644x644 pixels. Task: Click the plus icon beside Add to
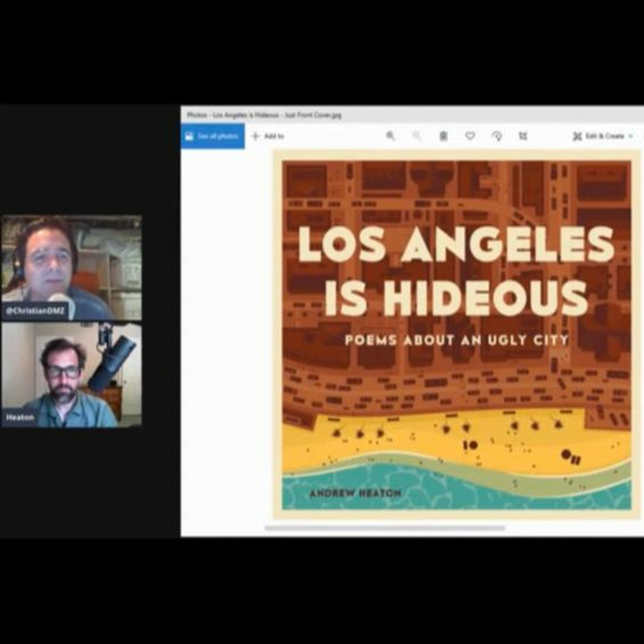tap(256, 136)
